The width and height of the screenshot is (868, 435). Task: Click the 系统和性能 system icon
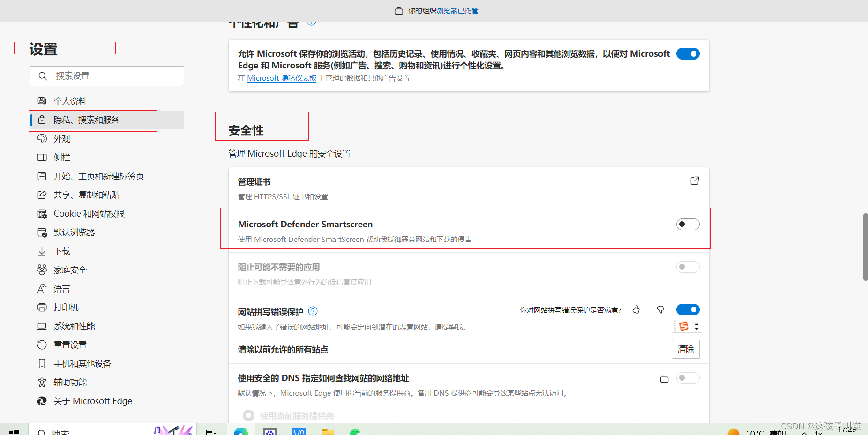click(x=42, y=326)
